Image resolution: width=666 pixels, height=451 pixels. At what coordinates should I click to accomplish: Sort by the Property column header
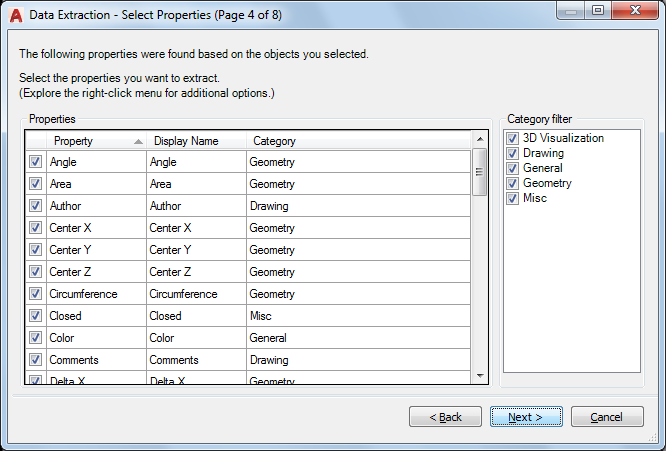tap(95, 141)
